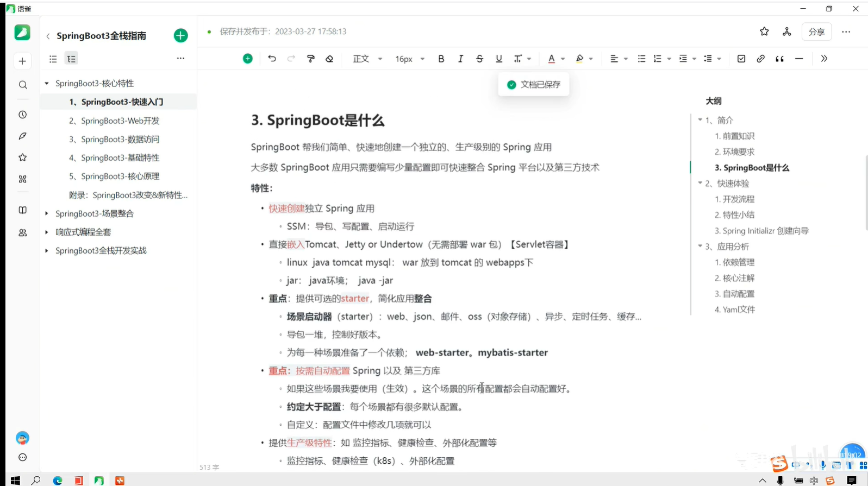Image resolution: width=868 pixels, height=486 pixels.
Task: Select the format painter tool
Action: pyautogui.click(x=310, y=59)
